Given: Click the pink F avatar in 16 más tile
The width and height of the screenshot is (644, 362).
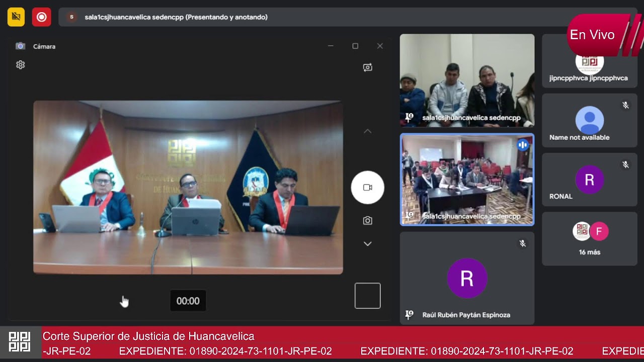Looking at the screenshot, I should pyautogui.click(x=599, y=231).
